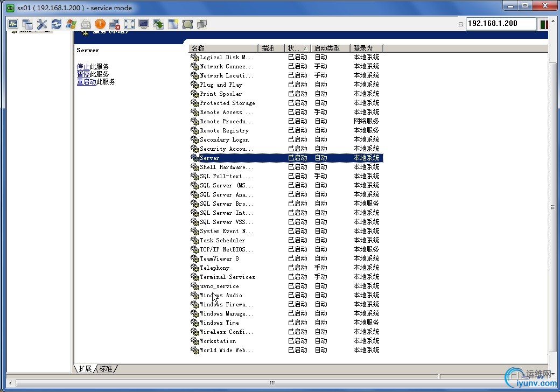560x392 pixels.
Task: Select the Windows Time service
Action: [286, 323]
